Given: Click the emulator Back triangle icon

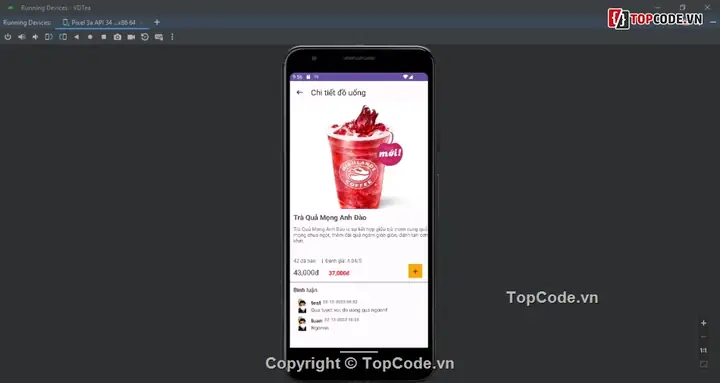Looking at the screenshot, I should coord(76,37).
